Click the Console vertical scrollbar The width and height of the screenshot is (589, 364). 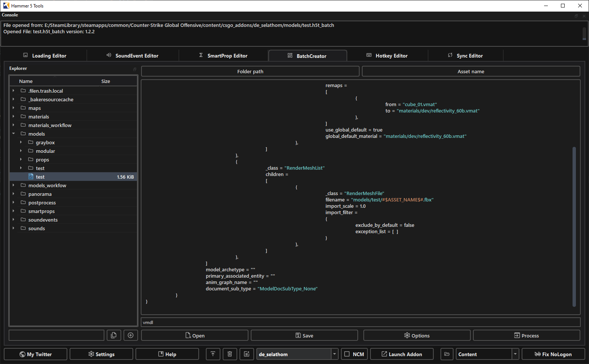click(584, 33)
